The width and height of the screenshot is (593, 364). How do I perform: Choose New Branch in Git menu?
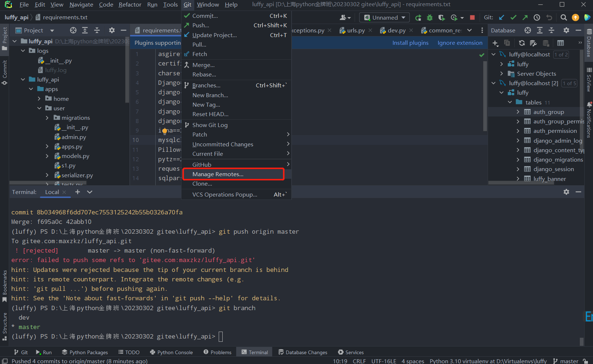[x=236, y=95]
